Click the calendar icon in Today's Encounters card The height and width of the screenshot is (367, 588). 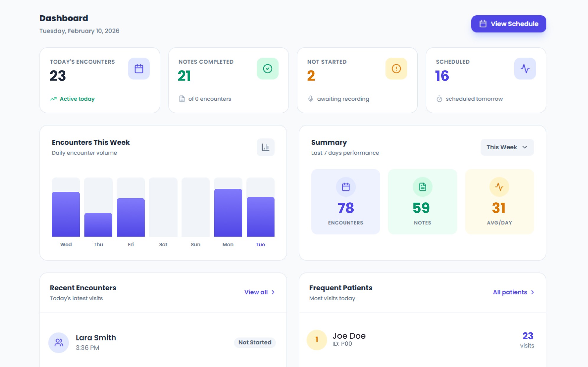click(x=139, y=69)
